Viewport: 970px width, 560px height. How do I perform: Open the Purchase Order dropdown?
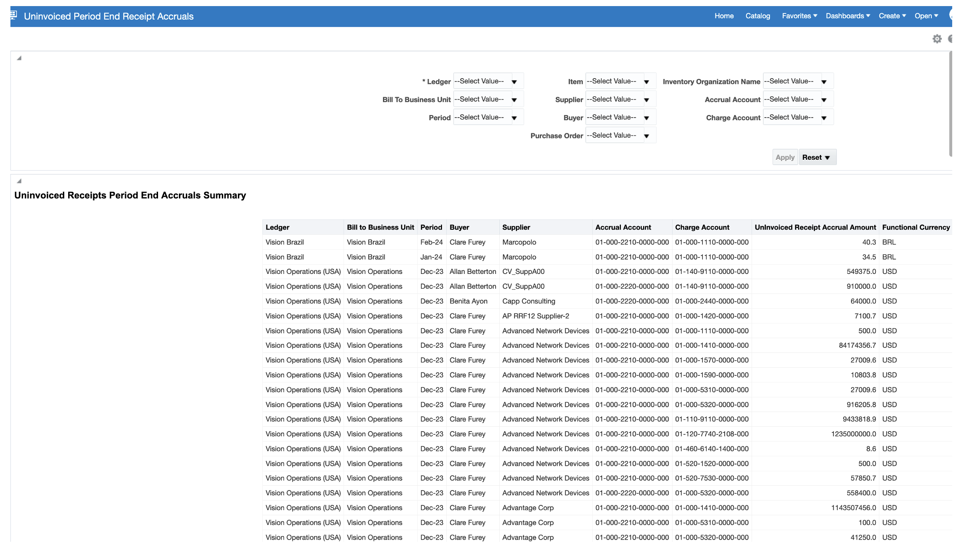click(647, 135)
